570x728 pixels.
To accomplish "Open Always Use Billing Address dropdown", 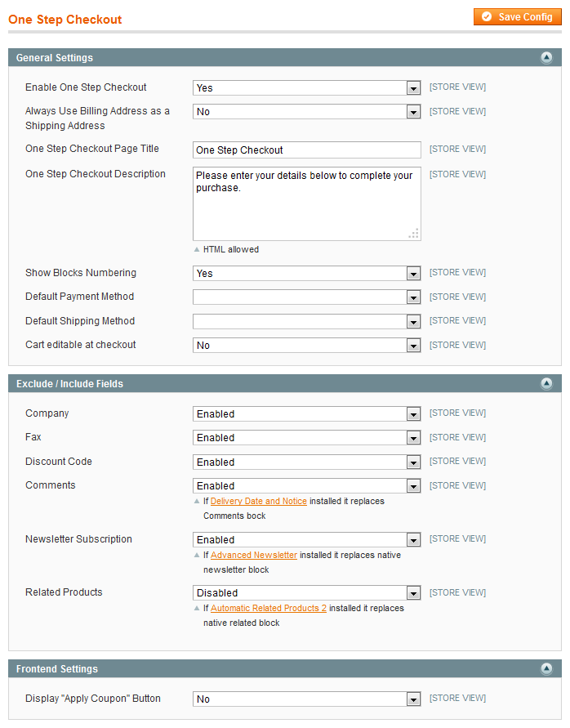I will tap(307, 112).
